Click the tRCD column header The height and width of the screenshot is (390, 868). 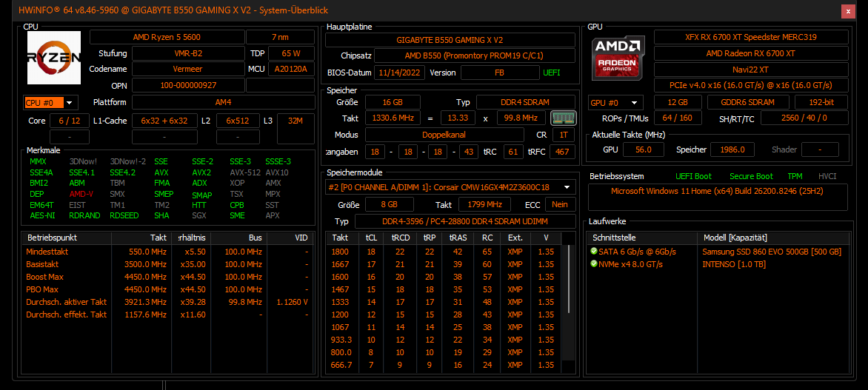[x=399, y=238]
